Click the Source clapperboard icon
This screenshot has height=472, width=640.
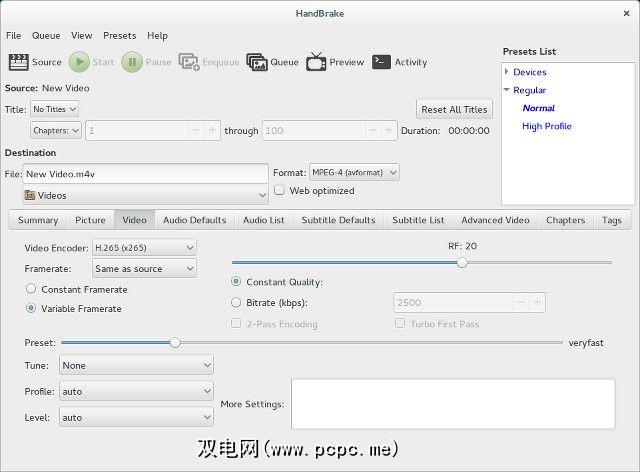click(18, 62)
